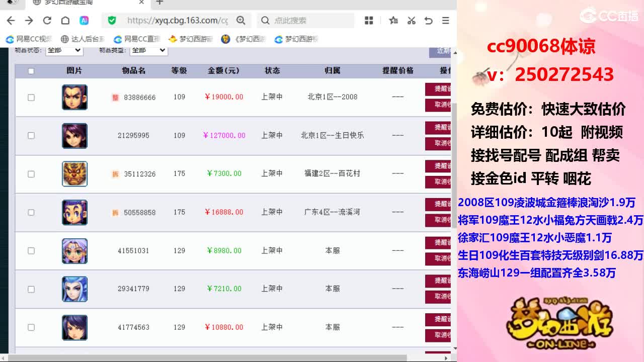
Task: Click the bookmark star icon on the toolbar
Action: point(393,21)
